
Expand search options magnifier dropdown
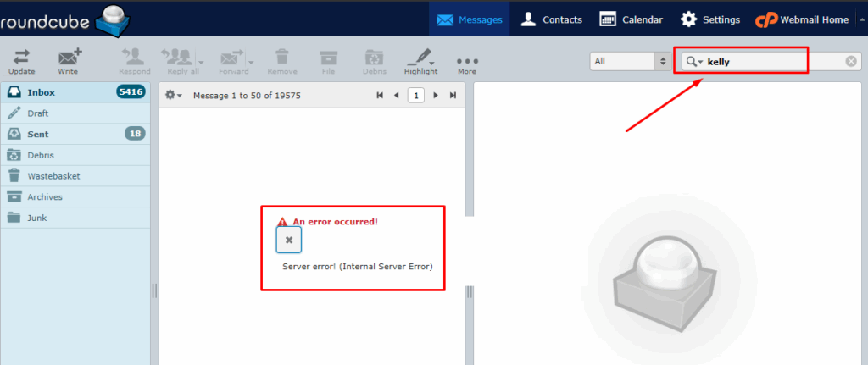click(694, 61)
